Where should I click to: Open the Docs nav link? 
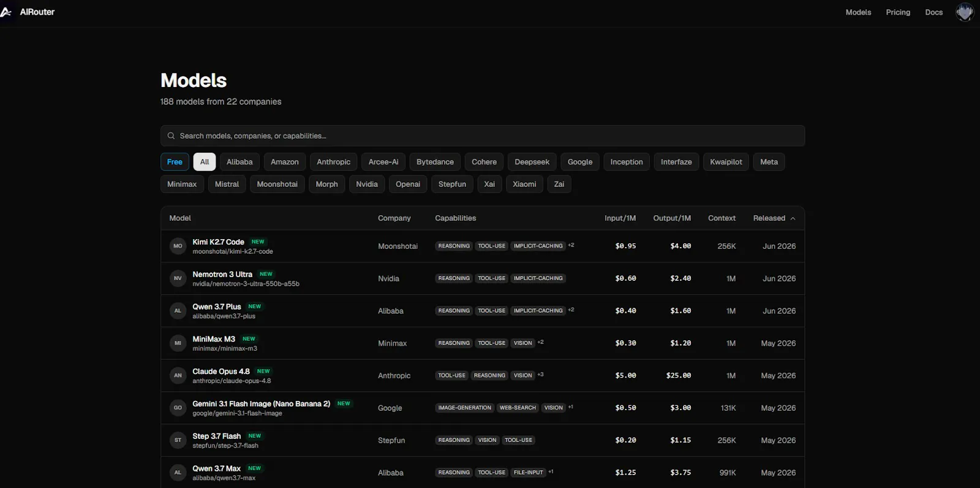[933, 12]
